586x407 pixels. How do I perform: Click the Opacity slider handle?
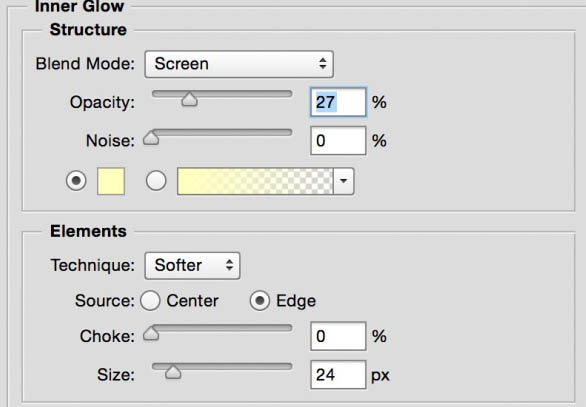point(189,100)
